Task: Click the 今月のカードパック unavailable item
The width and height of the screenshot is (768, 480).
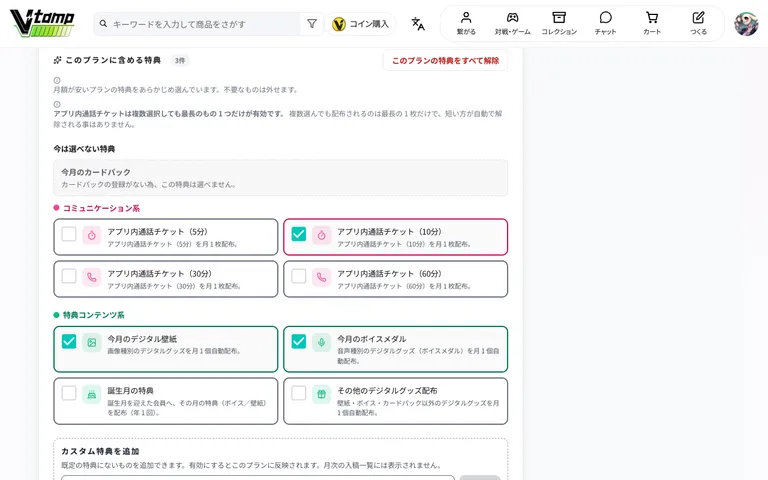Action: 281,178
